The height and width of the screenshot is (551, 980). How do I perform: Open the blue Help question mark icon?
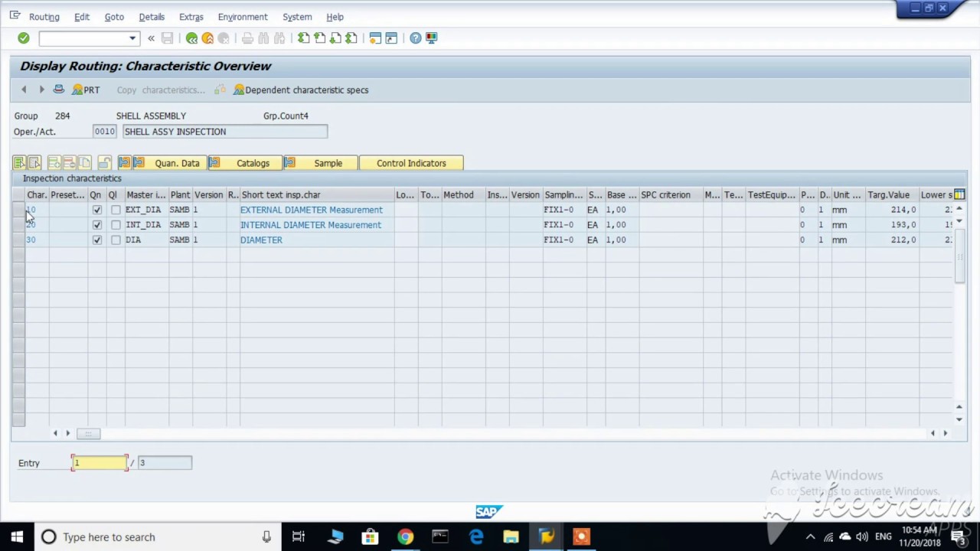click(415, 38)
